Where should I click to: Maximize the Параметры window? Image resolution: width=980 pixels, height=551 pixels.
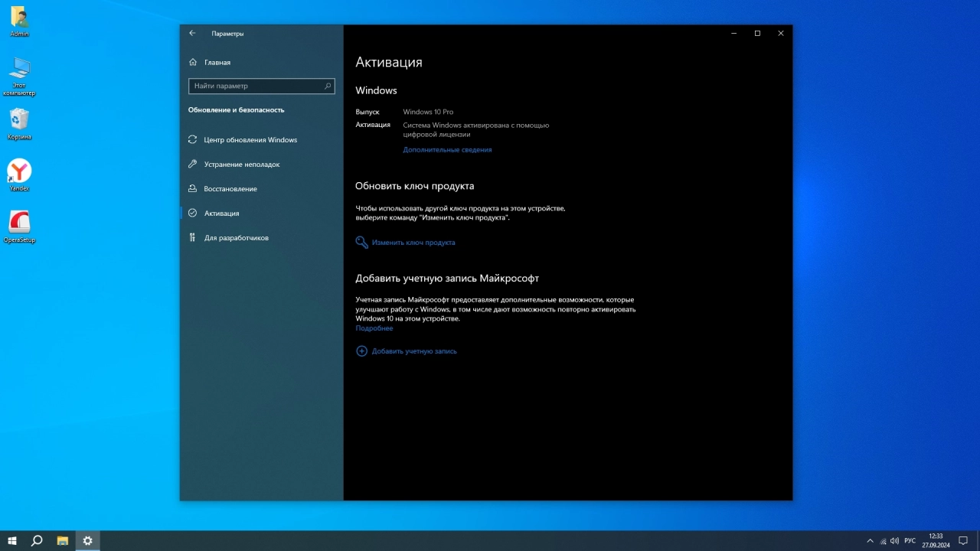(757, 34)
